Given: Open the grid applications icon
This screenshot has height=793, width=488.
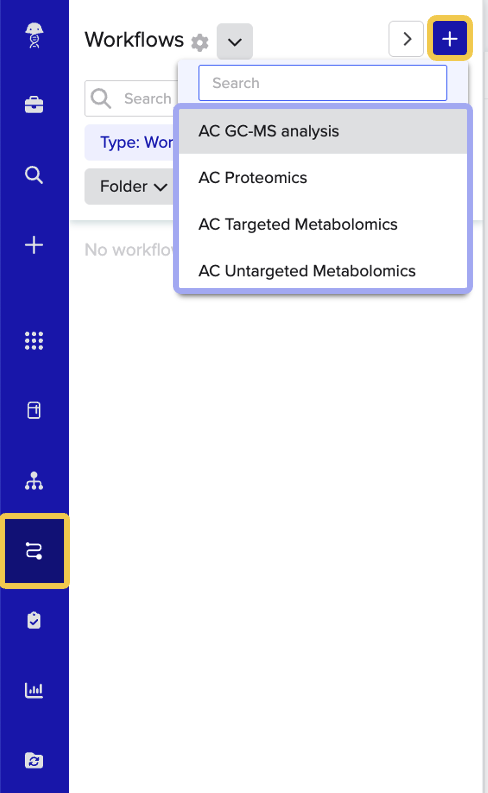Looking at the screenshot, I should (x=34, y=341).
